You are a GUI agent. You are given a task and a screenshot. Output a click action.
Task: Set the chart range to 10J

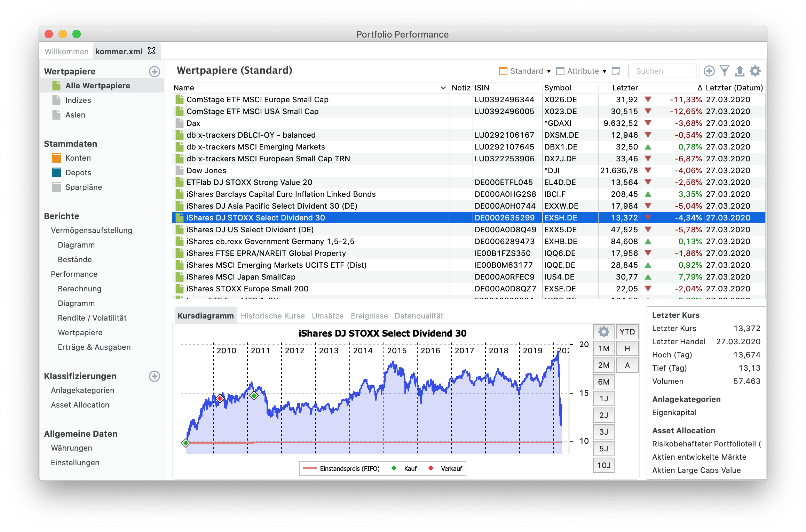point(603,465)
